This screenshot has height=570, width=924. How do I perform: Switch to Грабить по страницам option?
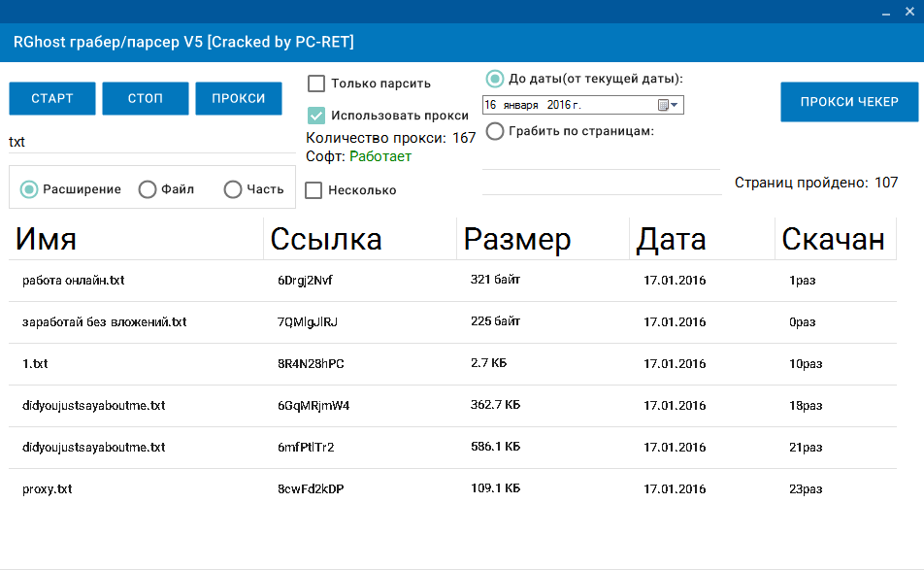(495, 131)
